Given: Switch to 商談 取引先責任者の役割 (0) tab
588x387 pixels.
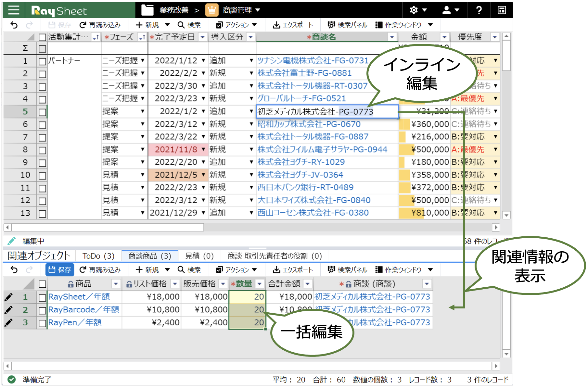Looking at the screenshot, I should pyautogui.click(x=275, y=256).
